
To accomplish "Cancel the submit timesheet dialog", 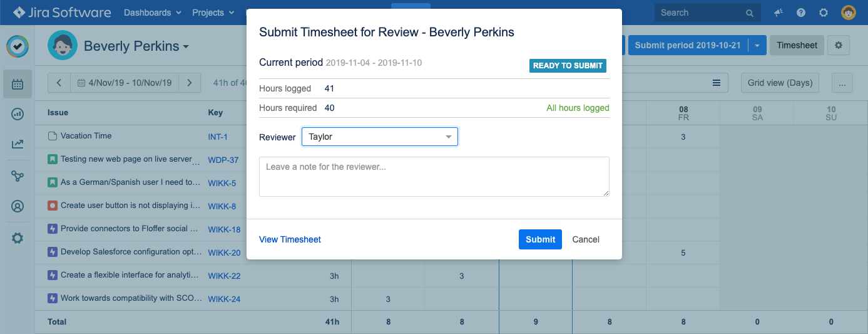I will (x=586, y=239).
